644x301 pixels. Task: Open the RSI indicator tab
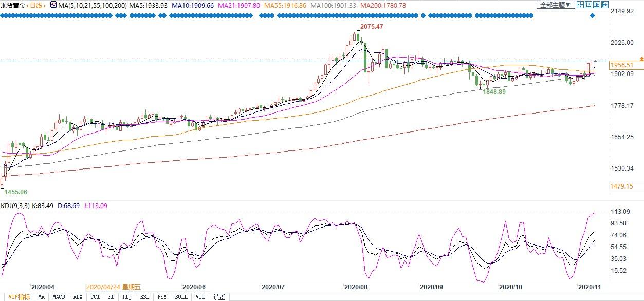145,297
